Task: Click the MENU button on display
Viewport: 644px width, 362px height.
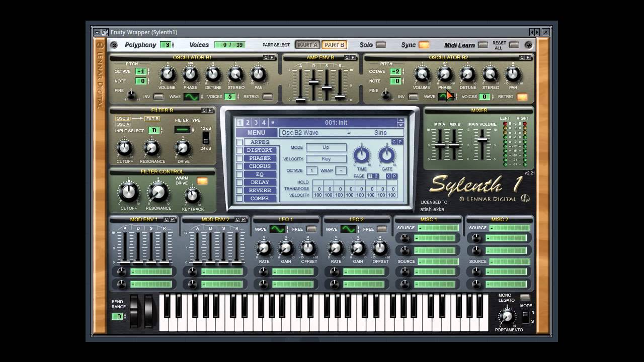Action: [256, 133]
